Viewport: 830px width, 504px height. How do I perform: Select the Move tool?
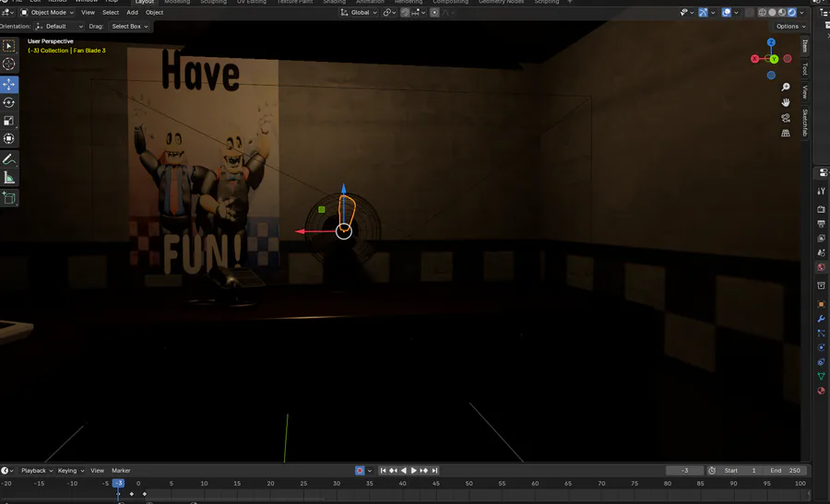[x=9, y=84]
